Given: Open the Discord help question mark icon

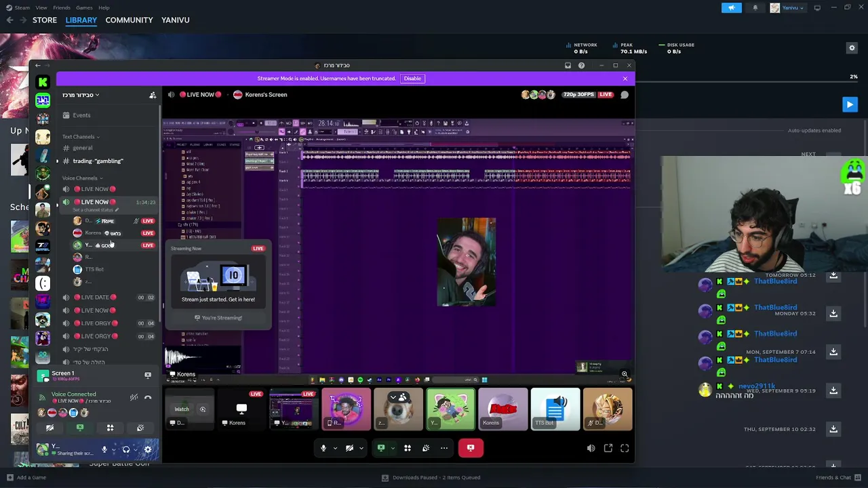Looking at the screenshot, I should coord(581,66).
